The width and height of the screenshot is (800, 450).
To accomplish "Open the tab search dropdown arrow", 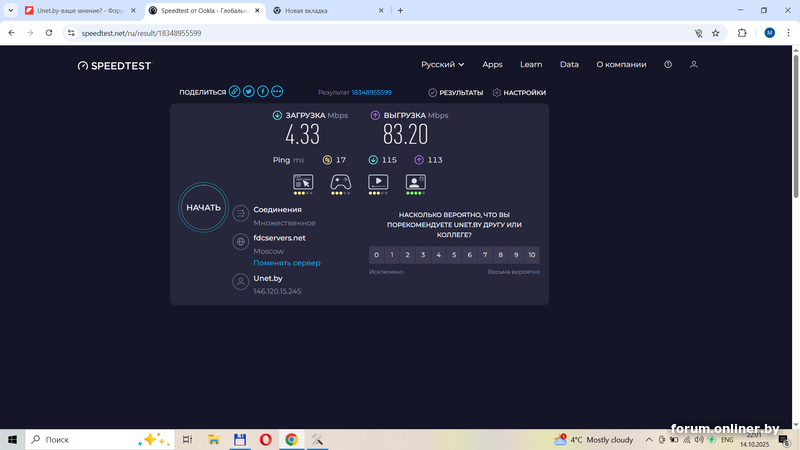I will coord(11,10).
